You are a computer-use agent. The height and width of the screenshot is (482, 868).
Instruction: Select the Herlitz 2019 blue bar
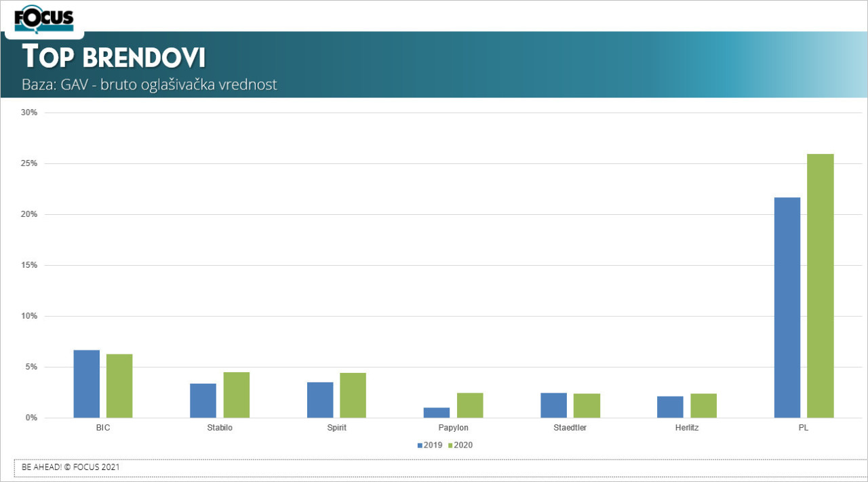(671, 407)
